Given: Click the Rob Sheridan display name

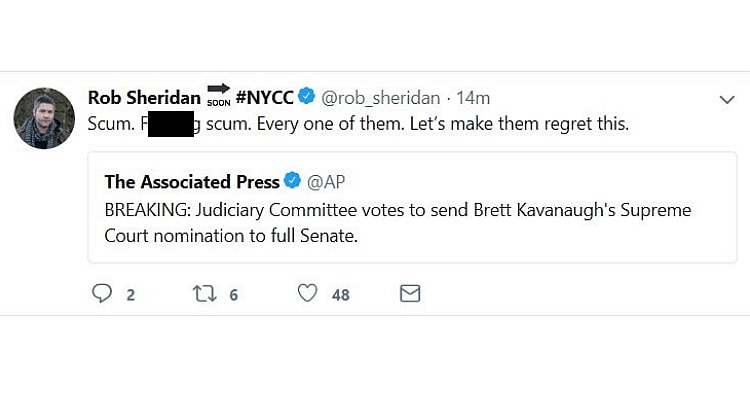Looking at the screenshot, I should tap(144, 97).
